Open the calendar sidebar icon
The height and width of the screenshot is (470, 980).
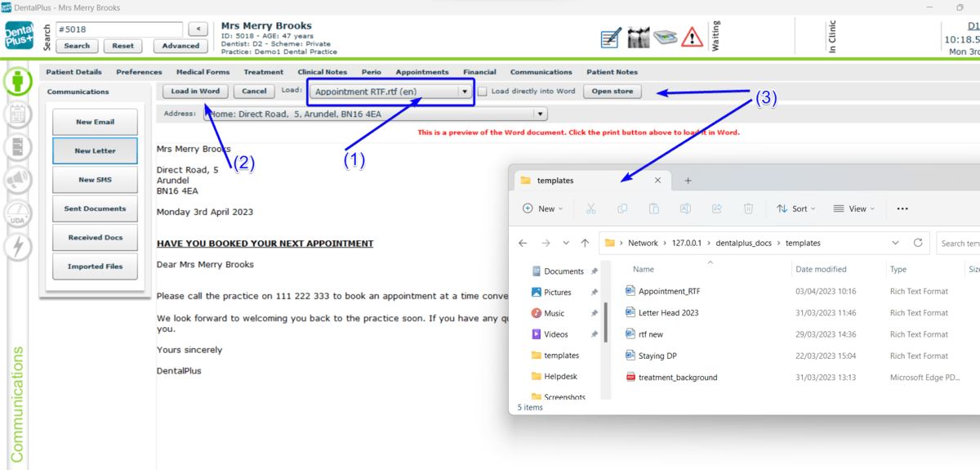pyautogui.click(x=17, y=115)
